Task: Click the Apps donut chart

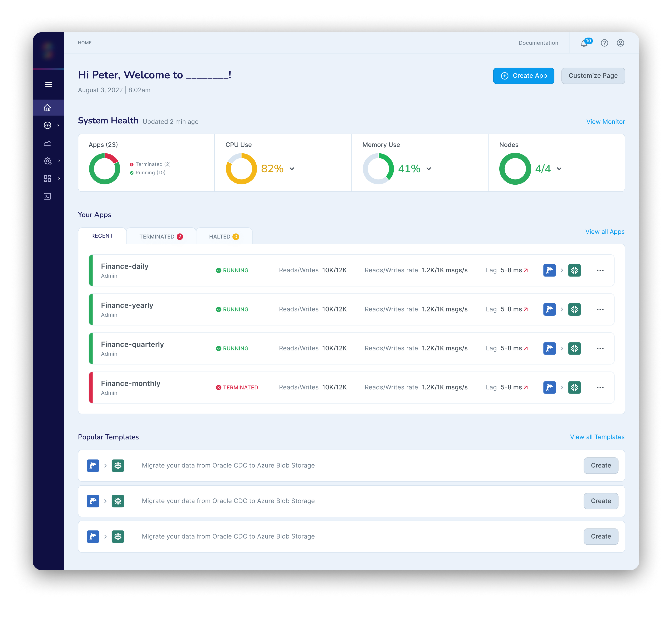Action: click(105, 169)
